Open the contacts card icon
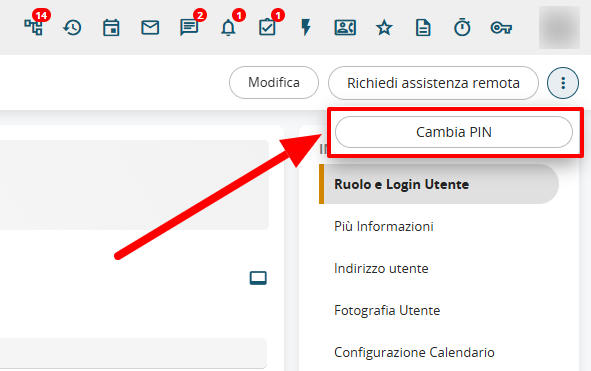 tap(345, 28)
